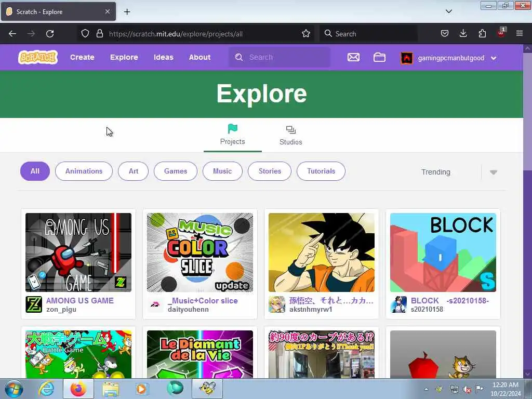Click the Scratch search input field
Image resolution: width=532 pixels, height=399 pixels.
(x=279, y=57)
